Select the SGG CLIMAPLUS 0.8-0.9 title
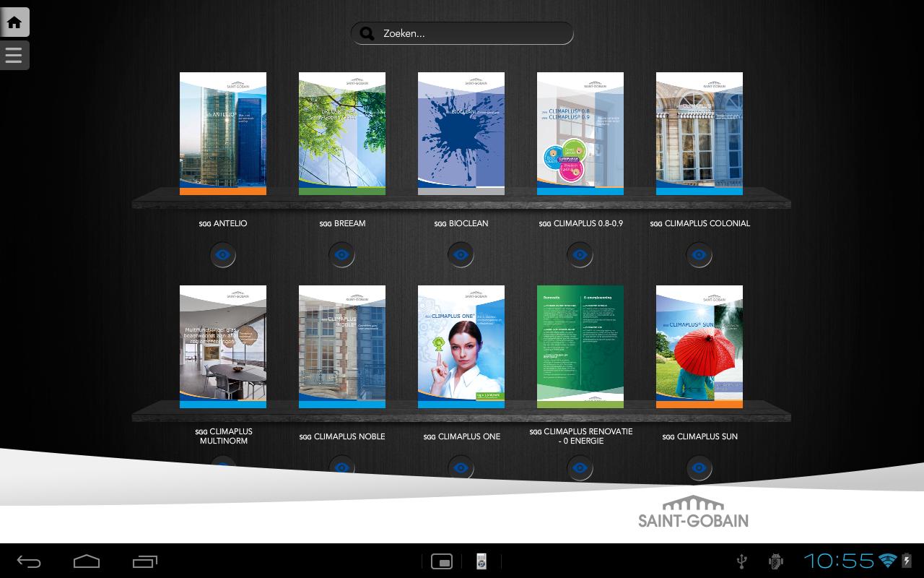Viewport: 924px width, 578px height. [x=580, y=223]
